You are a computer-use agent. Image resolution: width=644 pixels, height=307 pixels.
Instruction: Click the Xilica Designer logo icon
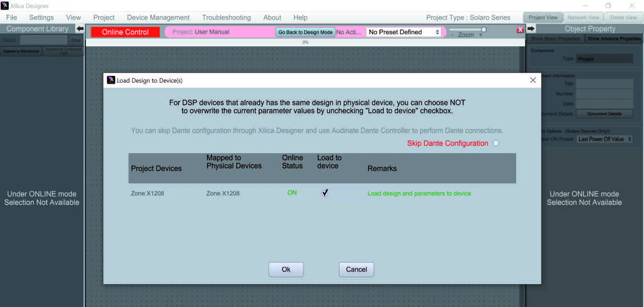point(5,6)
